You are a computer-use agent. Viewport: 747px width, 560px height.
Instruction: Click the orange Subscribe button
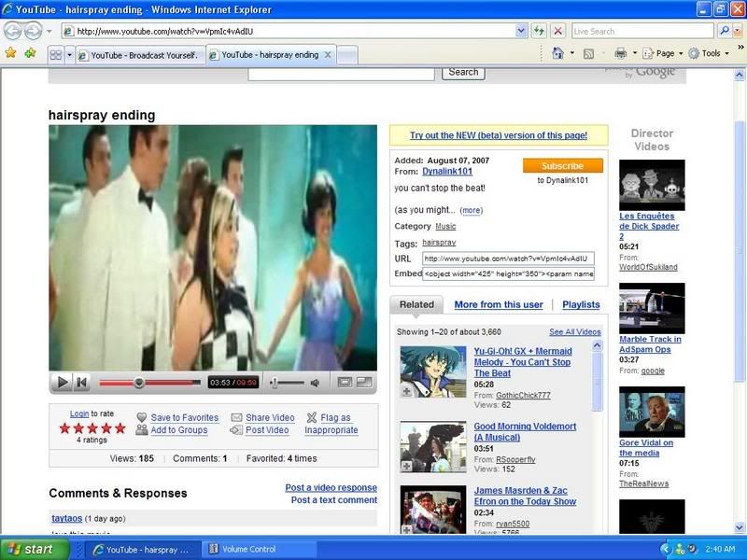(x=563, y=166)
